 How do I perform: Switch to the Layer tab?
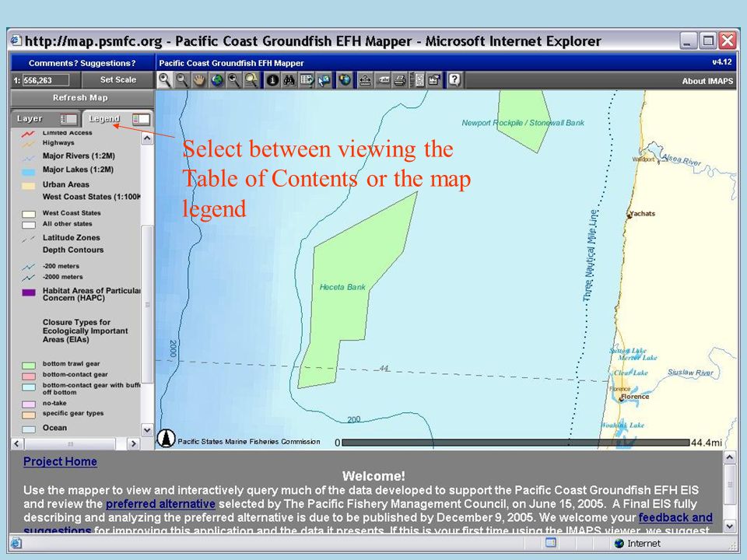[45, 118]
